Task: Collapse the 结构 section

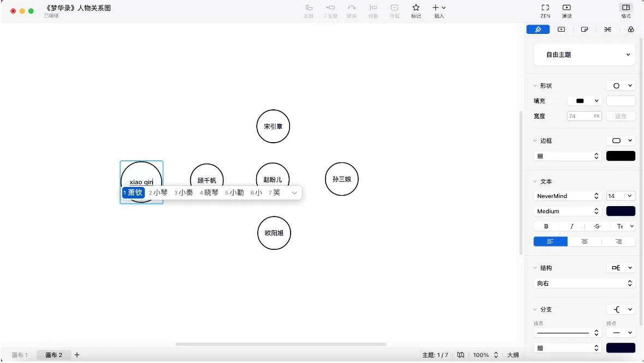Action: tap(535, 268)
